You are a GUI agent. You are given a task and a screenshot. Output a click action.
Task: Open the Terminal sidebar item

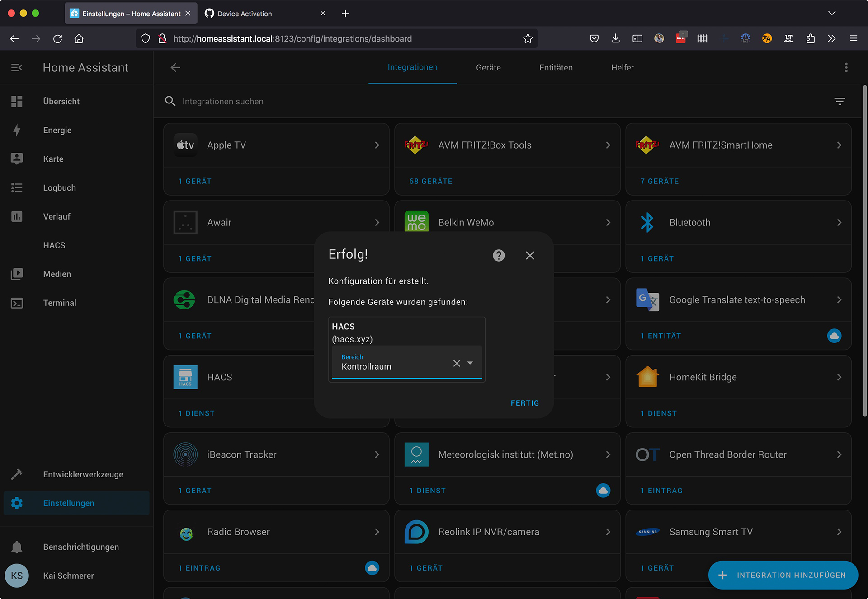point(59,303)
